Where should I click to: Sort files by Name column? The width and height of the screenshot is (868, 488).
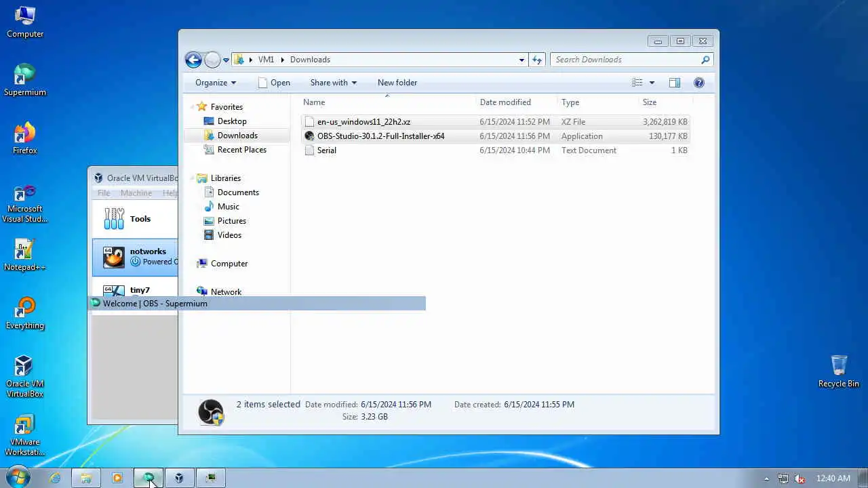click(x=388, y=102)
